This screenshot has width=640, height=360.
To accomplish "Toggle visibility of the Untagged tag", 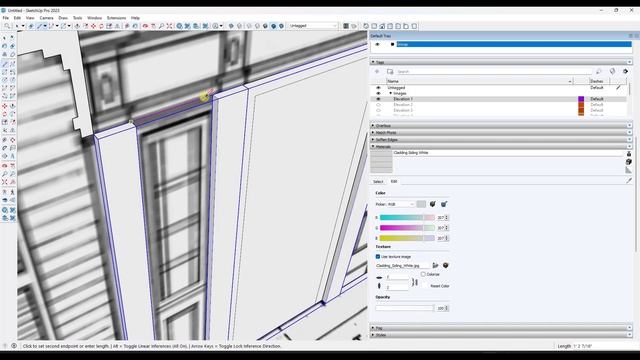I will pyautogui.click(x=378, y=88).
